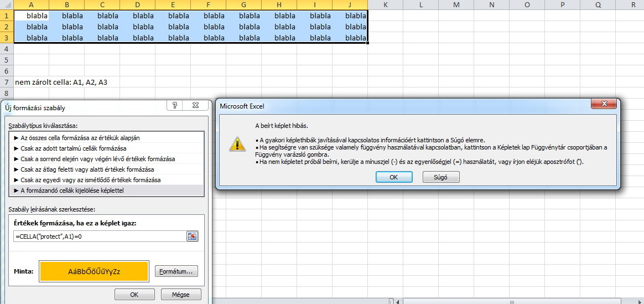
Task: Select column header H
Action: tap(279, 5)
